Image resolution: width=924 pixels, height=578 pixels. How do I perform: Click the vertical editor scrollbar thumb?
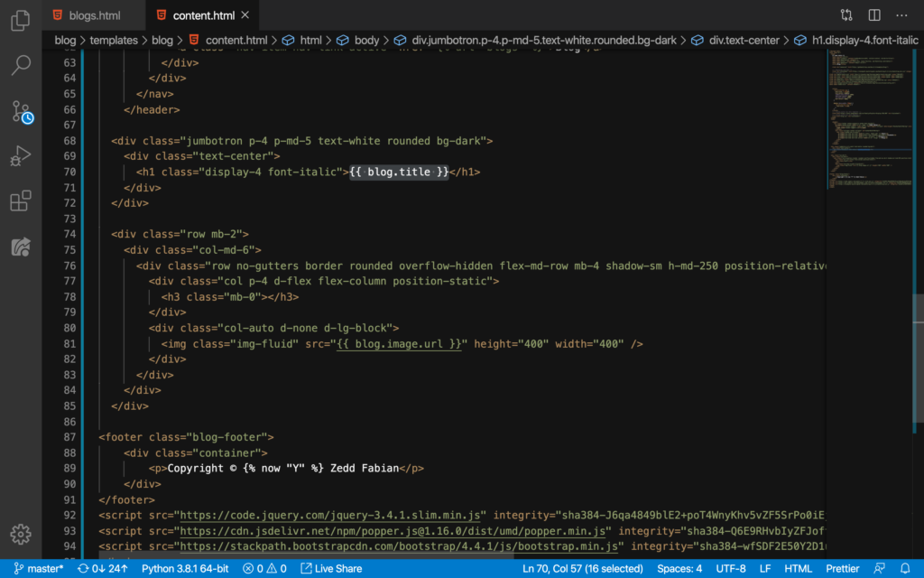pyautogui.click(x=918, y=358)
